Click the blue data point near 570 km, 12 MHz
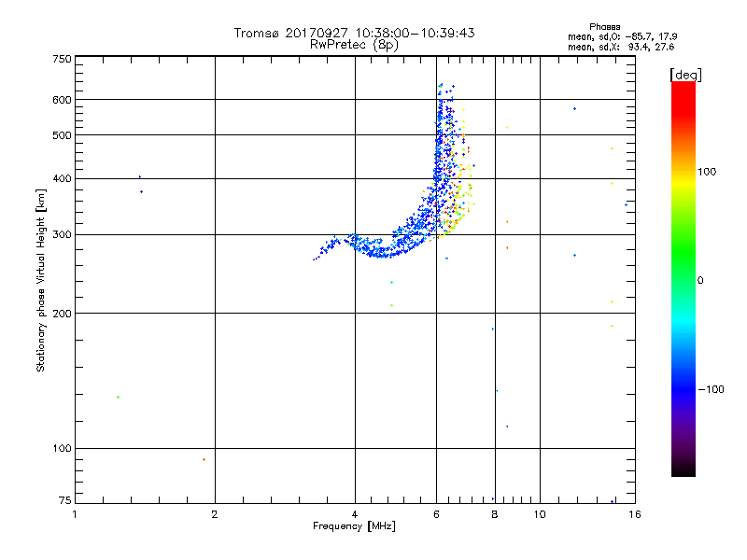This screenshot has width=747, height=560. coord(574,109)
